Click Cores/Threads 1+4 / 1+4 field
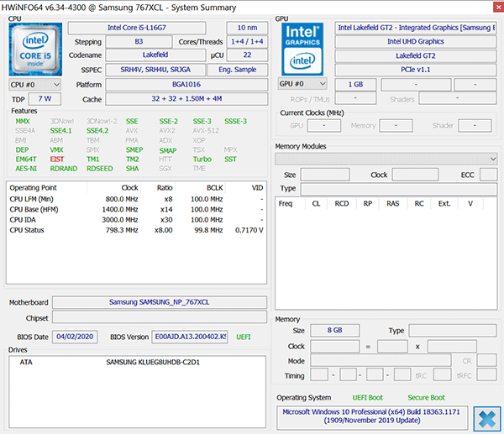Image resolution: width=504 pixels, height=434 pixels. [247, 42]
